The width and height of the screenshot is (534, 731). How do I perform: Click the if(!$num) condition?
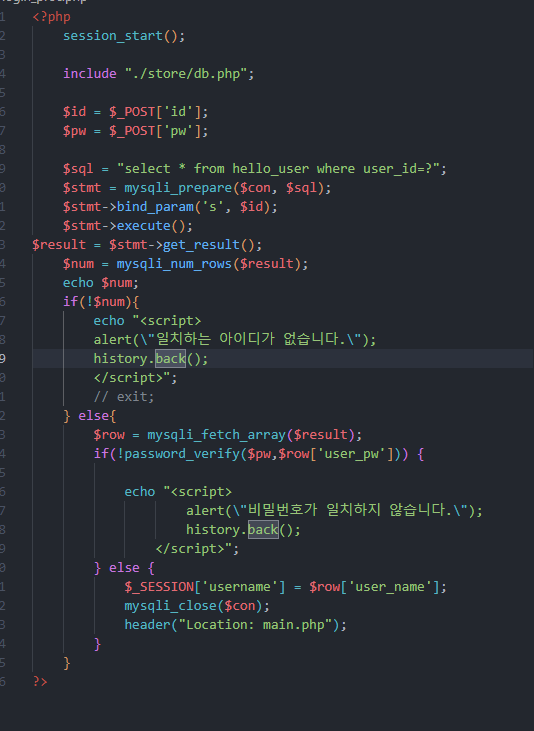pyautogui.click(x=101, y=302)
